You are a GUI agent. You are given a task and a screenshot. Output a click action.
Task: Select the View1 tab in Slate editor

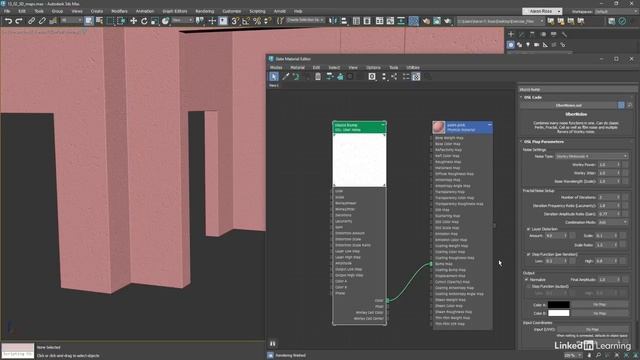pos(273,86)
